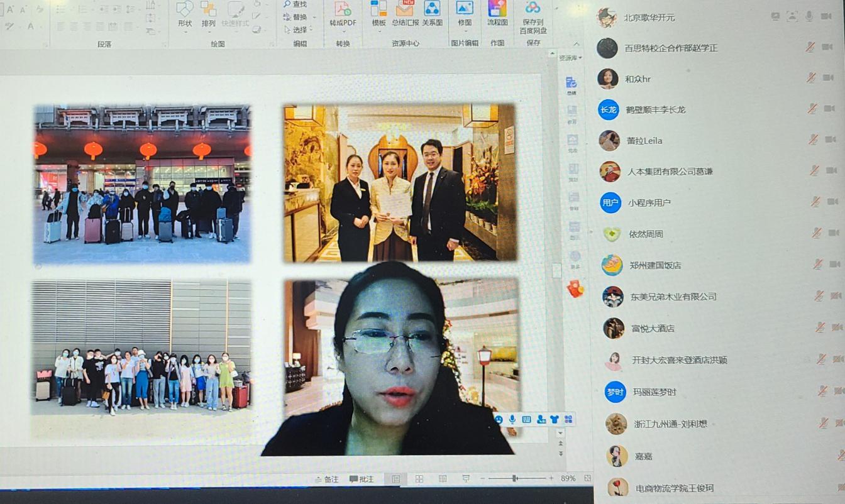Click the 查找 find command

(x=295, y=4)
